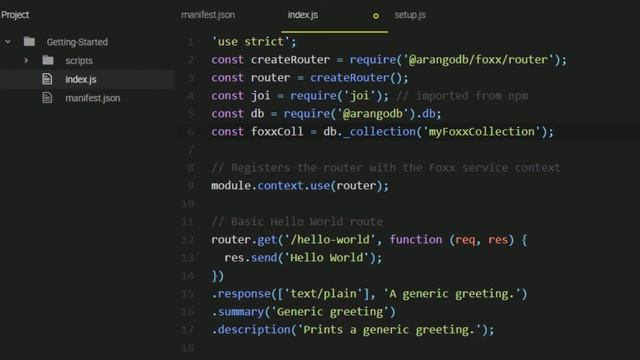Click line number 1 in the gutter
This screenshot has height=360, width=640.
coord(190,42)
